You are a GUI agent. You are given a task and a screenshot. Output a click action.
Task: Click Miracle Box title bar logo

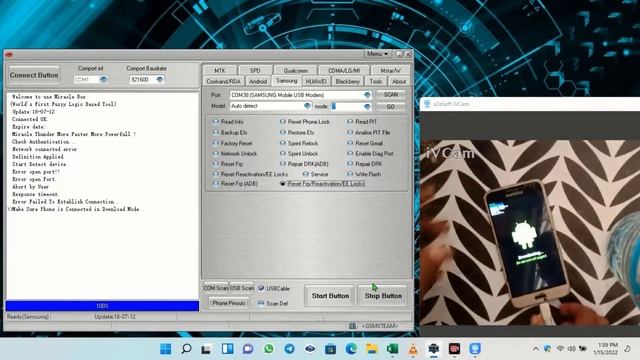(x=9, y=54)
